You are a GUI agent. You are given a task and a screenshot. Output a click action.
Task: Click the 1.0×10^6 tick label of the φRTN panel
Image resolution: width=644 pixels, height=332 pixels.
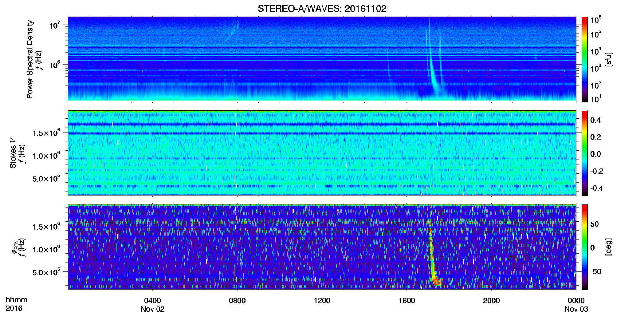coord(46,249)
